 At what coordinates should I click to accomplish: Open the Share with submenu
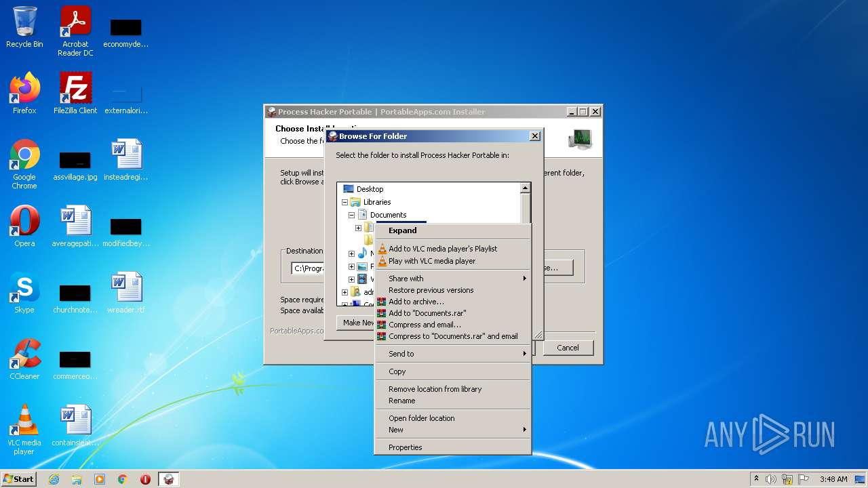pos(452,279)
